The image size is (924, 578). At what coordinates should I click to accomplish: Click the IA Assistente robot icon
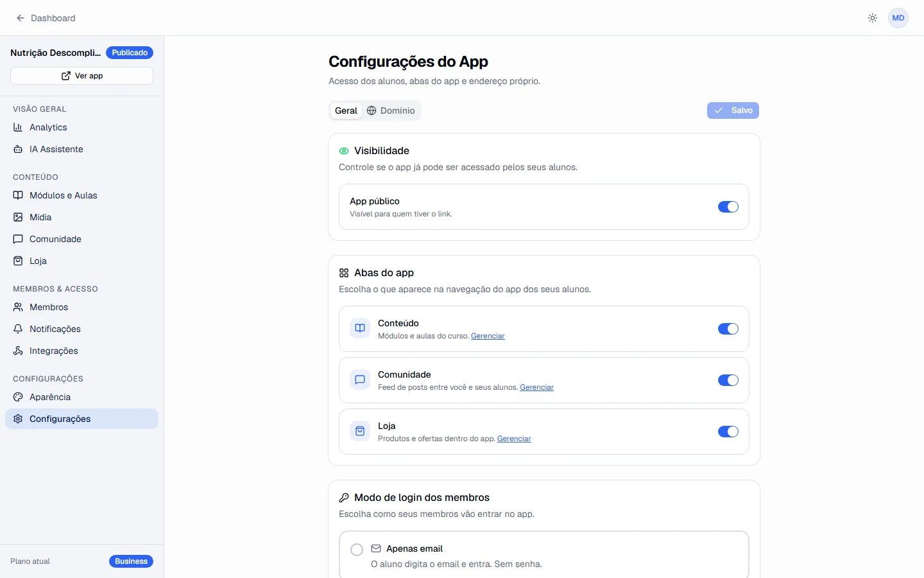tap(18, 149)
